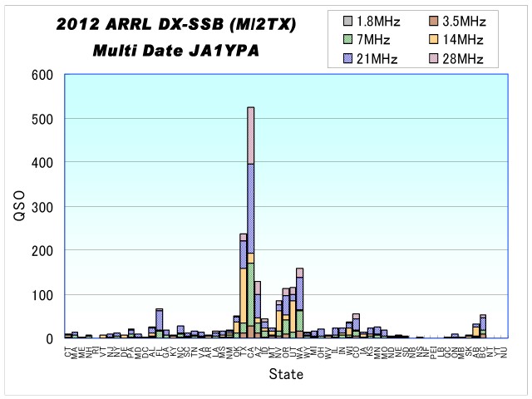Click the 'Multi Date JA1YPA' subtitle
Screen dimensions: 532x399
tap(175, 51)
